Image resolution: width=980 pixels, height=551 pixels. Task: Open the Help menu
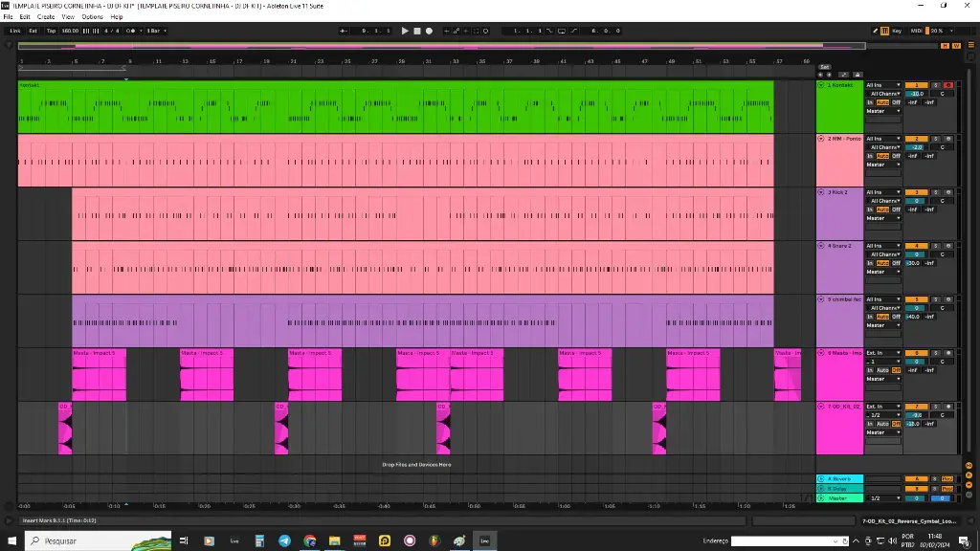116,17
